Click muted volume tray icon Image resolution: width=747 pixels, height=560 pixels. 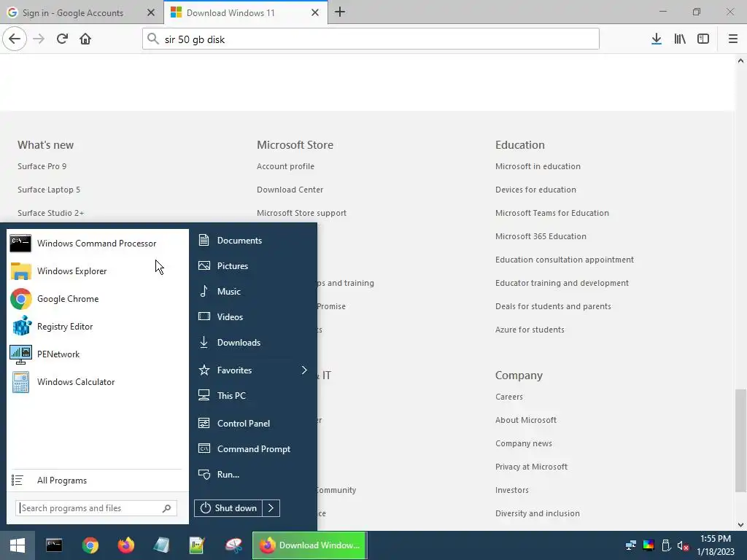683,545
